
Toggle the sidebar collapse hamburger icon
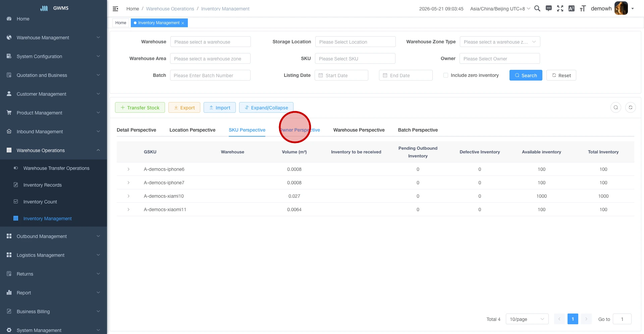pos(115,9)
